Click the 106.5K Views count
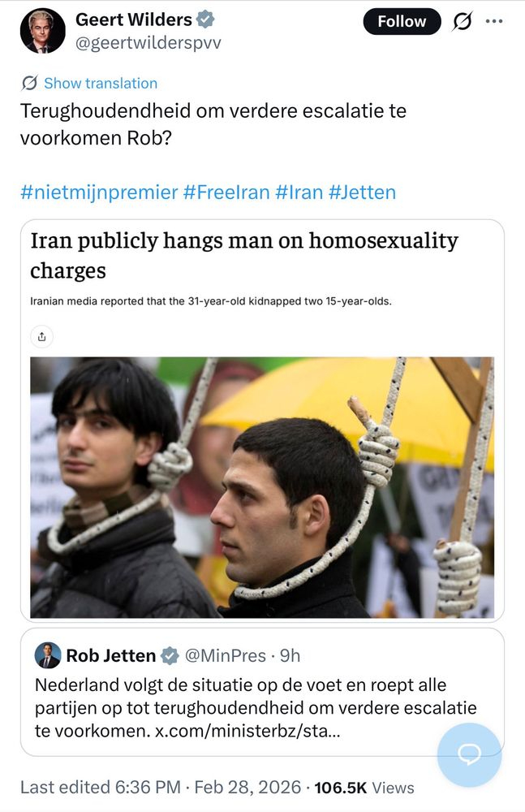 pos(364,787)
